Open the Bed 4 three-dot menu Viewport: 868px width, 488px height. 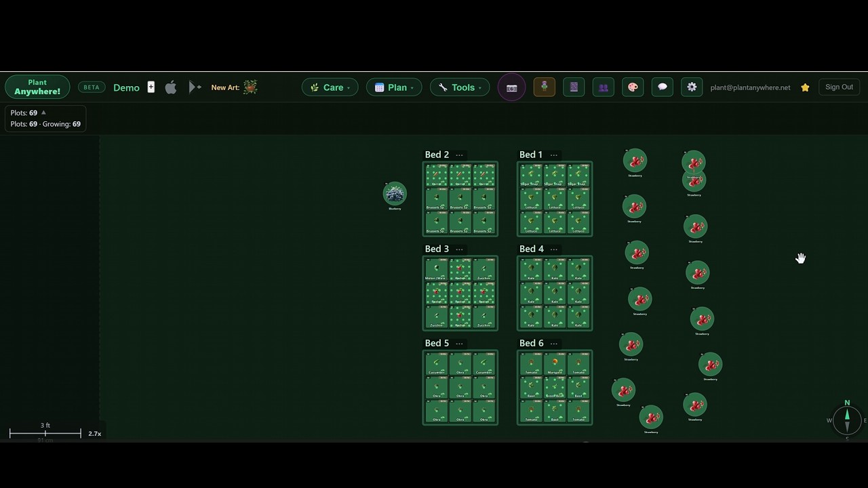click(554, 249)
